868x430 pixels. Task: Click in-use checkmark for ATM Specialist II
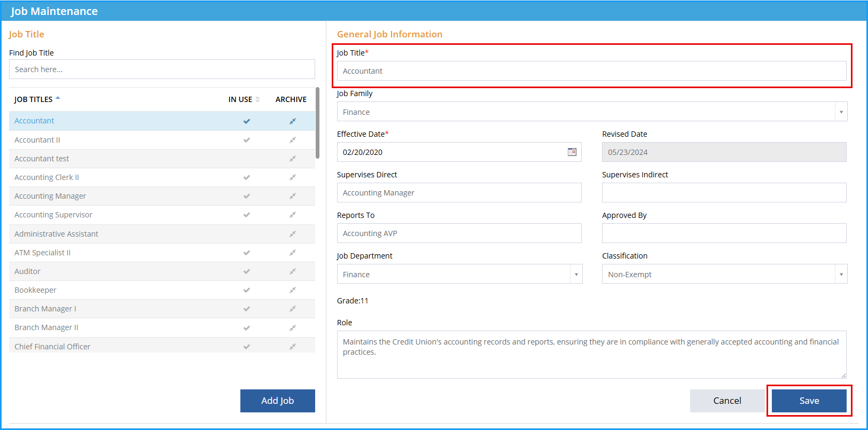point(247,253)
